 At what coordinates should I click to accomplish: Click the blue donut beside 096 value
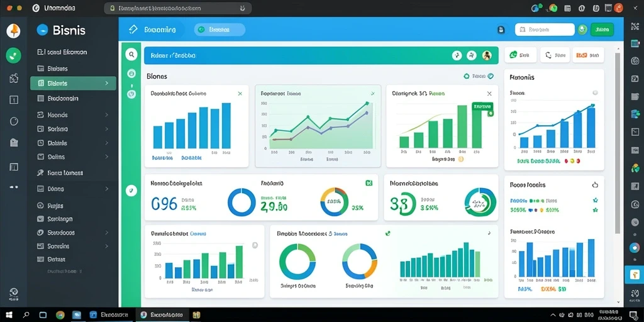(241, 202)
